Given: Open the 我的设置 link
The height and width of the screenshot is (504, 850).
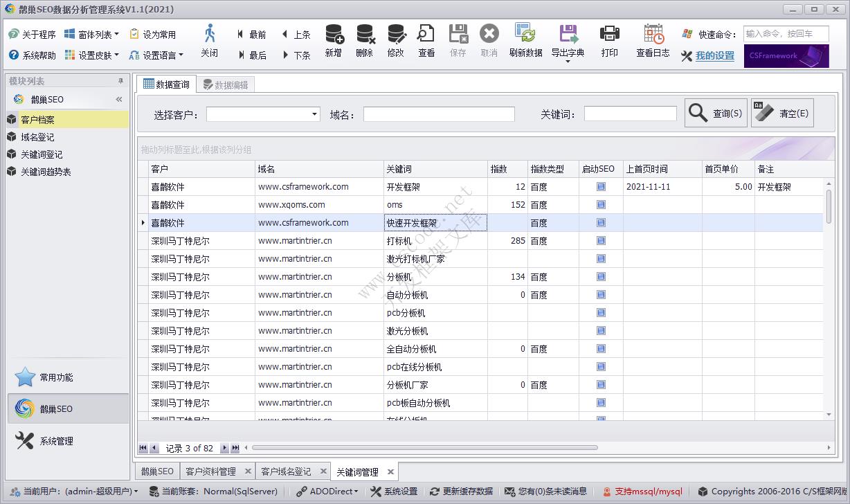Looking at the screenshot, I should point(715,56).
